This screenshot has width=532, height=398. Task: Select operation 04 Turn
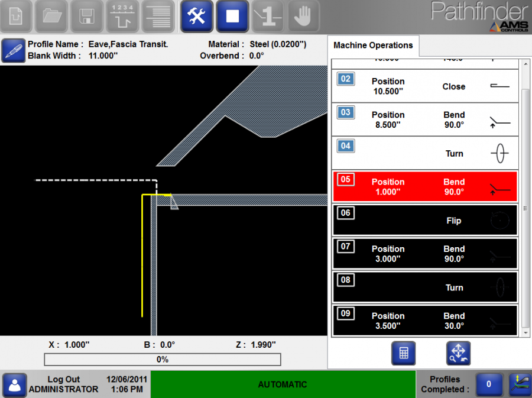425,153
